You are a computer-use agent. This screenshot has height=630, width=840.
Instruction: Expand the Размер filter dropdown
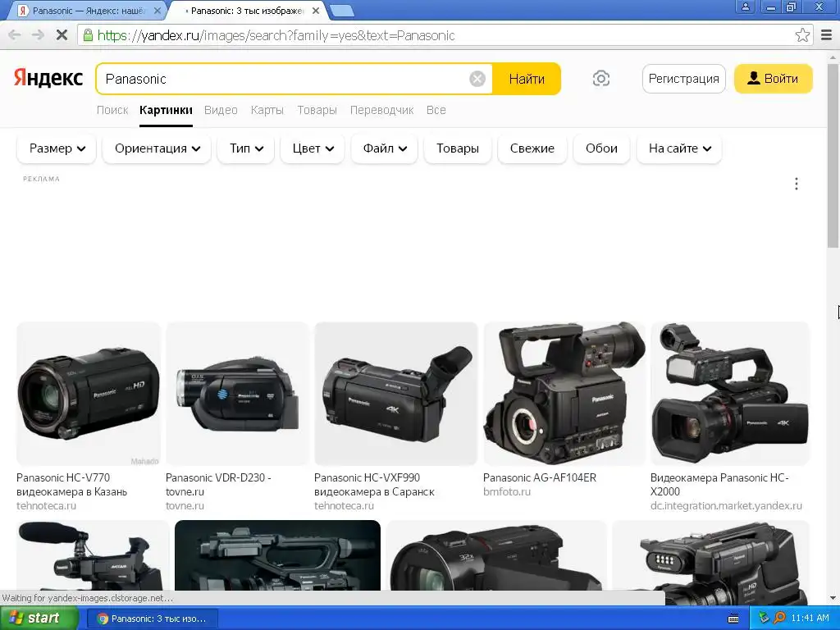point(57,148)
